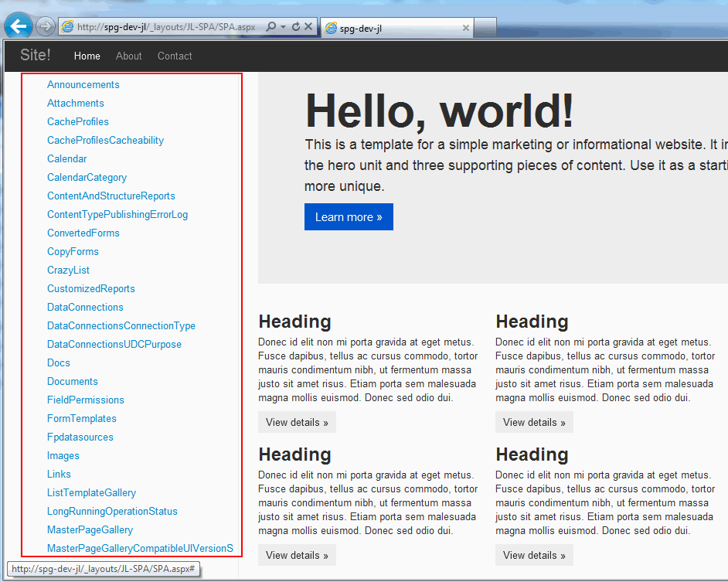Click the first View details » button

click(297, 422)
